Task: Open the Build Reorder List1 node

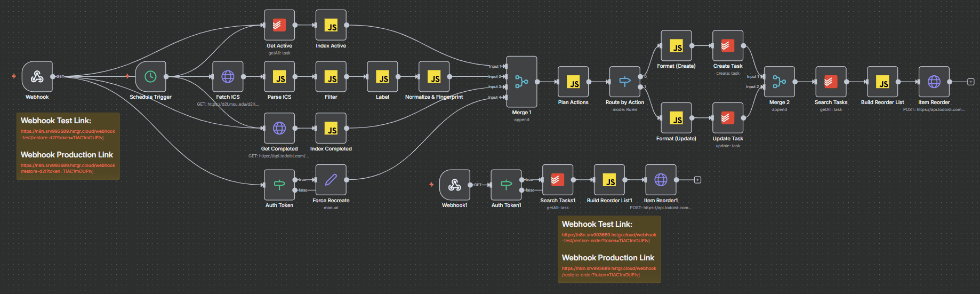Action: (609, 180)
